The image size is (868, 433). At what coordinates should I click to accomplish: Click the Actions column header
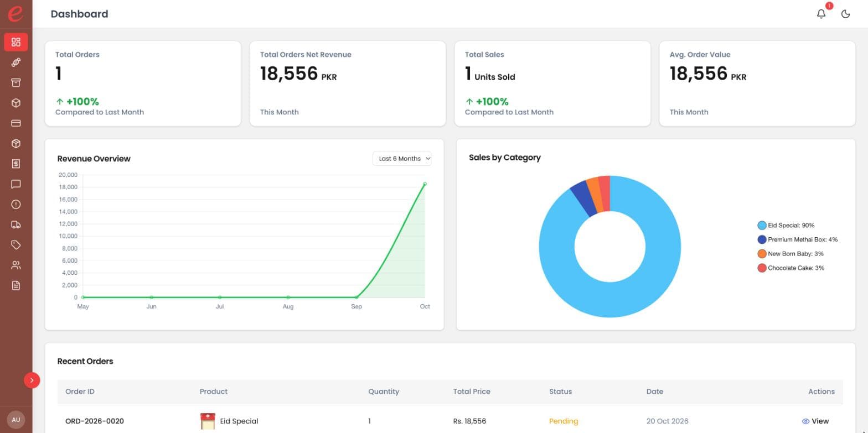point(821,392)
